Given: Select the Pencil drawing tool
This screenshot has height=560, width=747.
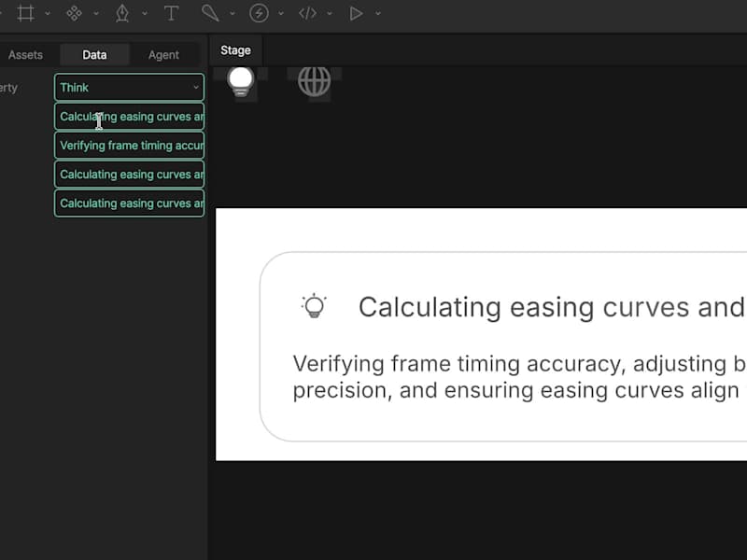Looking at the screenshot, I should 213,13.
